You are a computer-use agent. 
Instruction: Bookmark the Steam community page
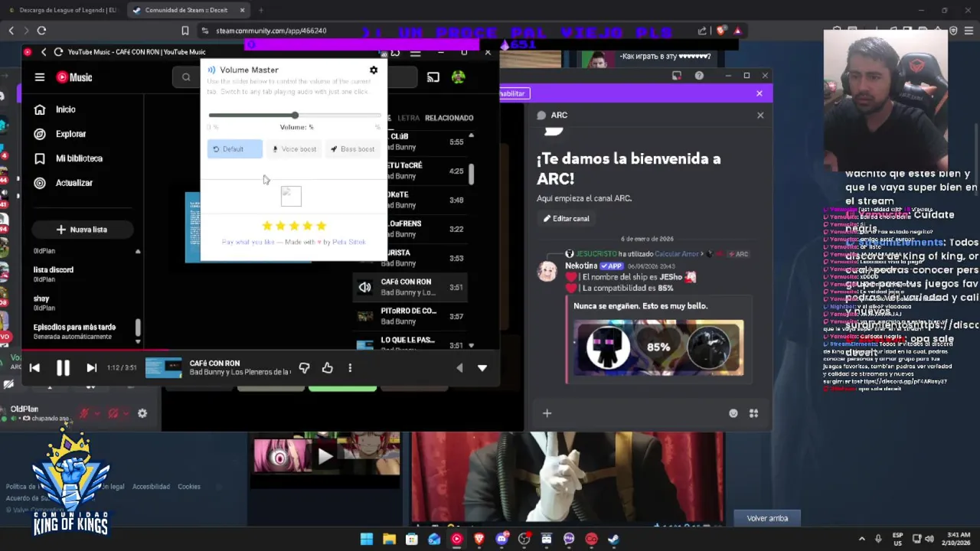[185, 31]
